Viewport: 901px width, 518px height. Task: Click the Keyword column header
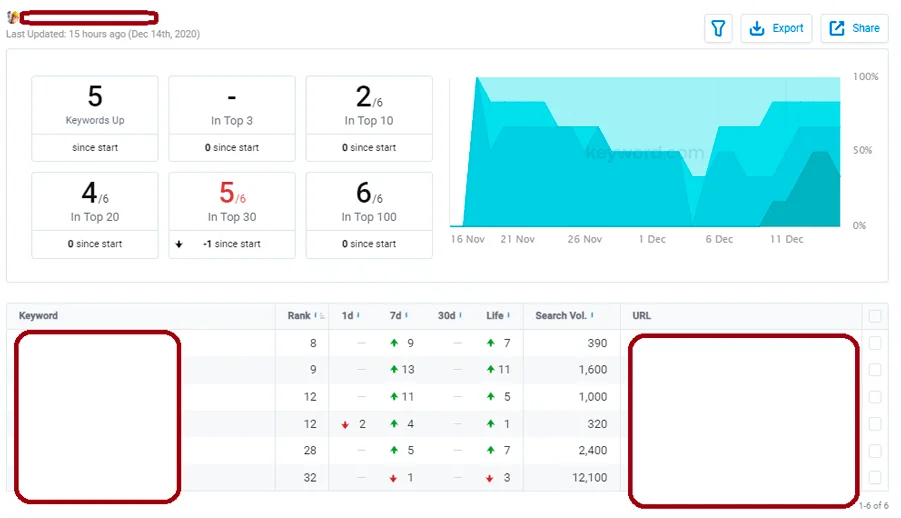point(39,316)
